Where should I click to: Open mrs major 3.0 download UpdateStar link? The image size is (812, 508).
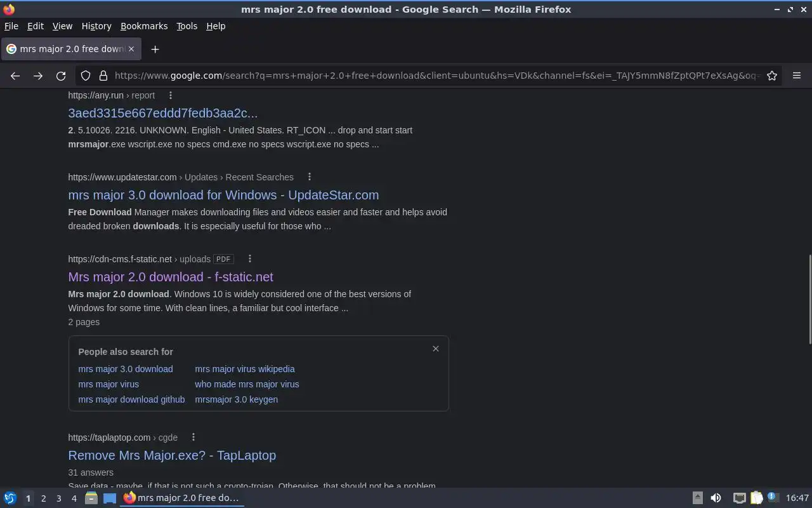[x=223, y=195]
